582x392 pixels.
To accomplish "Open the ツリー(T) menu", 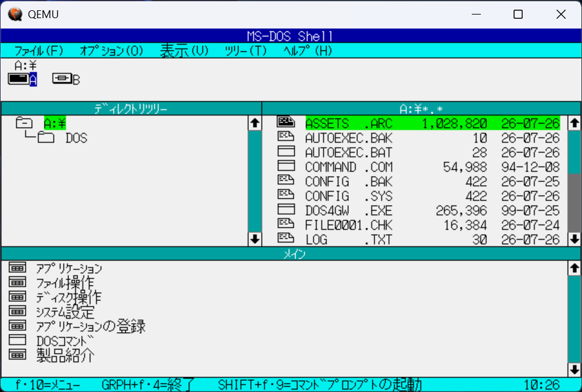I will (x=246, y=50).
